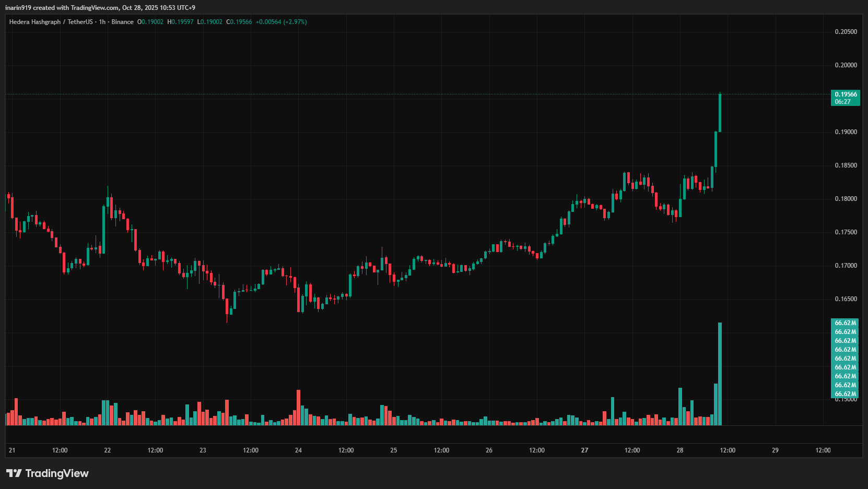Click date 21 on the time axis

12,450
